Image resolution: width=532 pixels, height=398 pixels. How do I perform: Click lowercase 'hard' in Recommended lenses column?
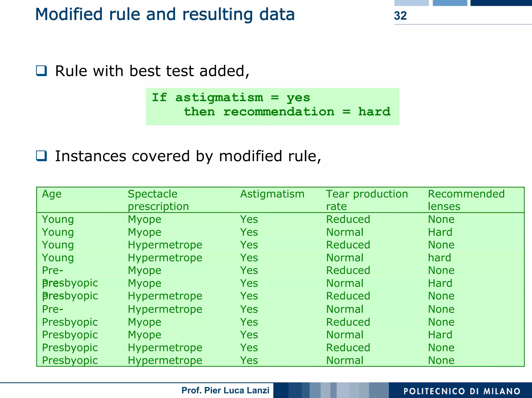pos(440,258)
